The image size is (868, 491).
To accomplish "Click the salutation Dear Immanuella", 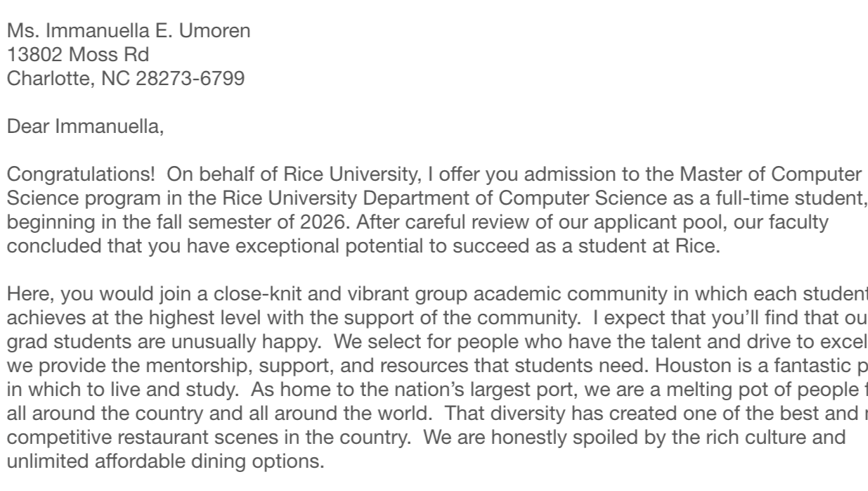I will point(86,127).
